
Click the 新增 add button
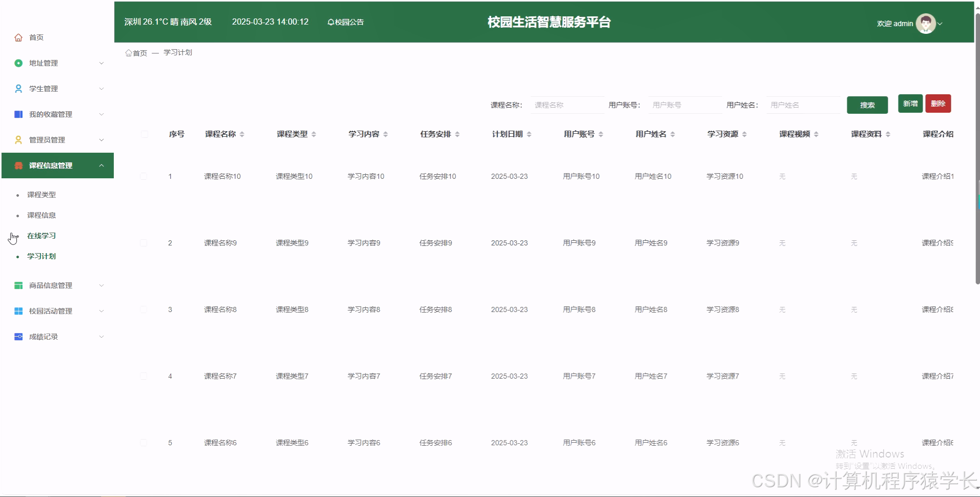910,103
